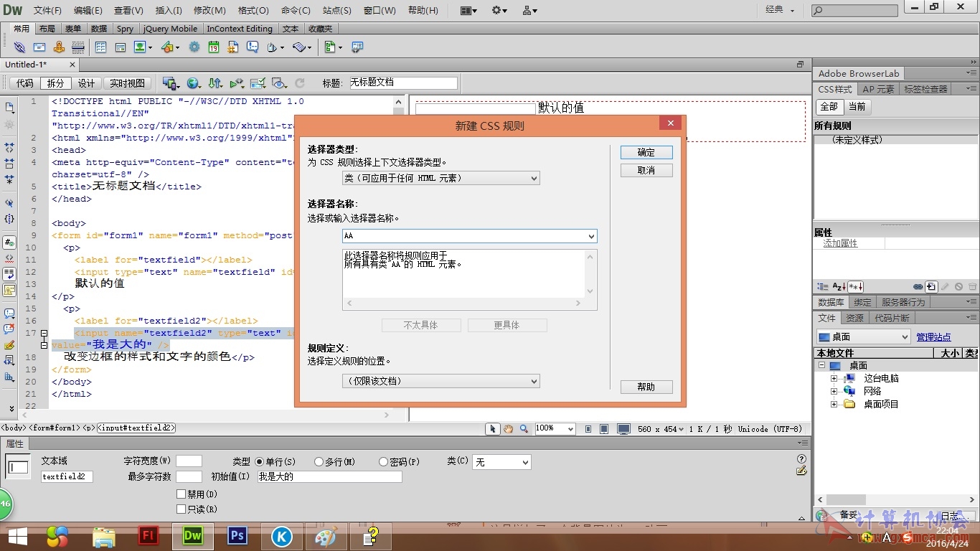Check the 禁用(D) checkbox
Image resolution: width=980 pixels, height=551 pixels.
click(181, 494)
